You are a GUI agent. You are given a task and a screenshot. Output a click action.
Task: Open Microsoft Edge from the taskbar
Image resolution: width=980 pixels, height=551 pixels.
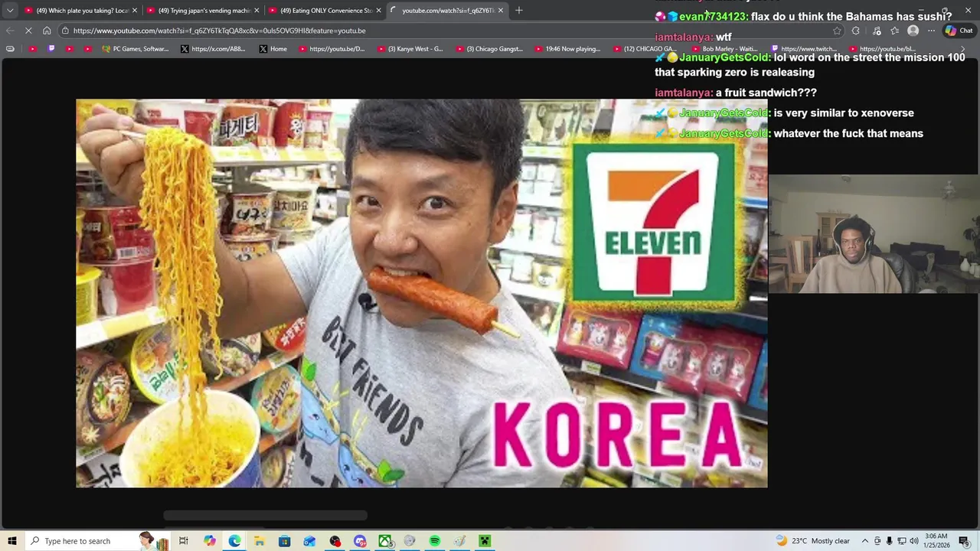click(x=234, y=541)
